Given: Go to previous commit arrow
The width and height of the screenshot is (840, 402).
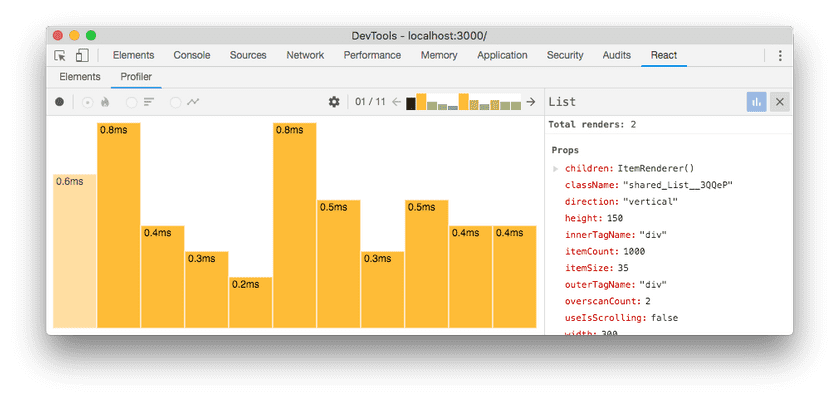Looking at the screenshot, I should 396,102.
